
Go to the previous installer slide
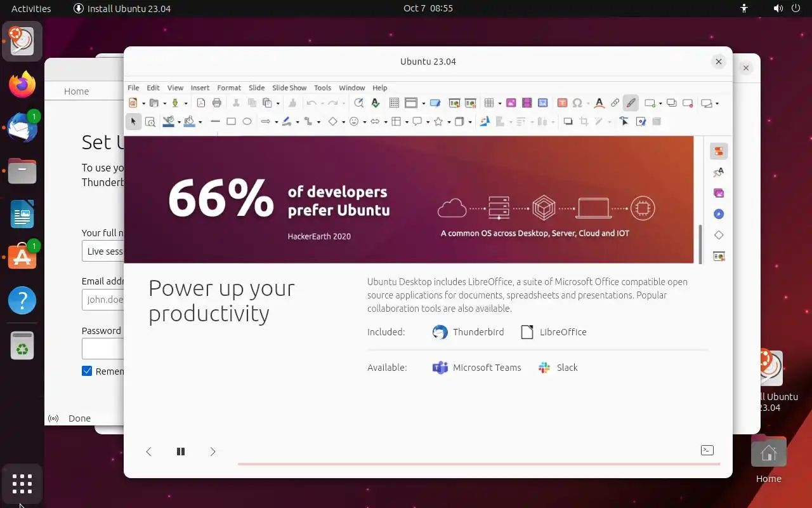click(148, 451)
